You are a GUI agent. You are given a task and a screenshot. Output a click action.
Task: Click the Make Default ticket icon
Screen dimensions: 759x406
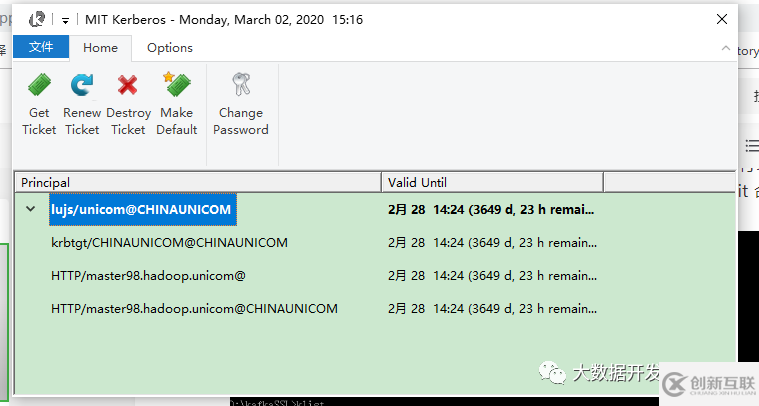click(177, 84)
